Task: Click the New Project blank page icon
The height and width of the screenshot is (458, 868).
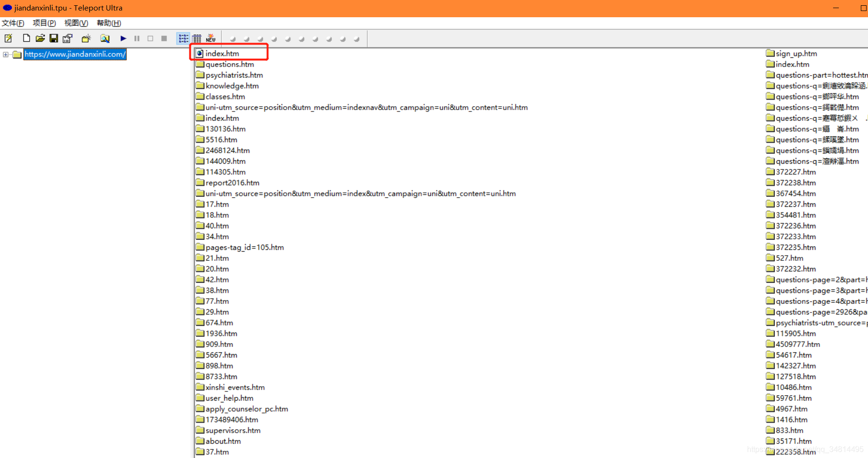Action: pos(26,38)
